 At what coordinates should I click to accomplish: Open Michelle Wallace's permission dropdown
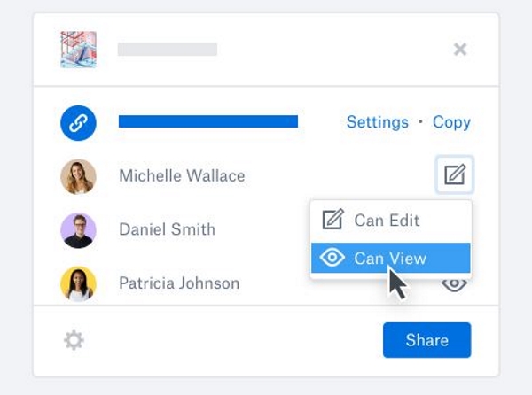[455, 175]
